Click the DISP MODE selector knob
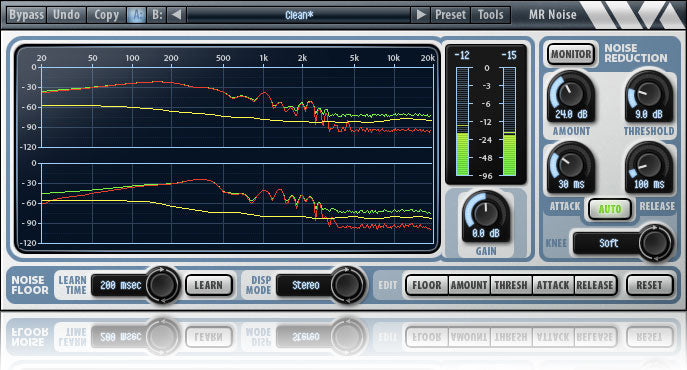 point(347,285)
